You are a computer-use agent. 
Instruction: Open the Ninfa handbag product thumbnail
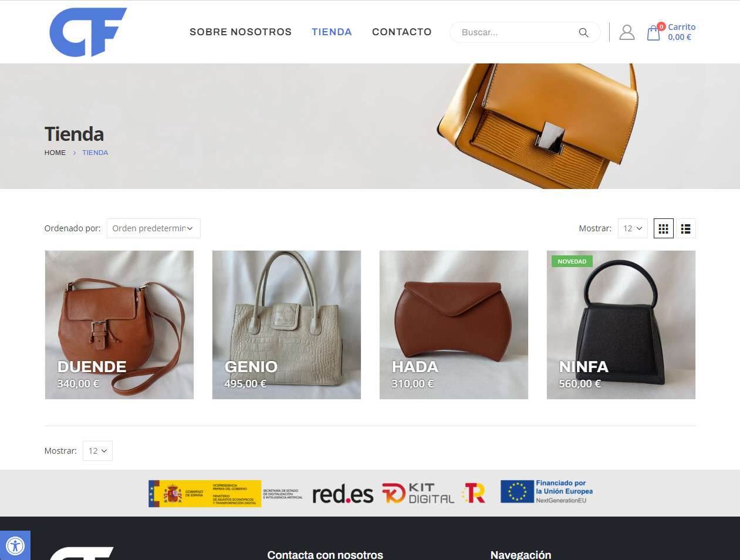621,325
